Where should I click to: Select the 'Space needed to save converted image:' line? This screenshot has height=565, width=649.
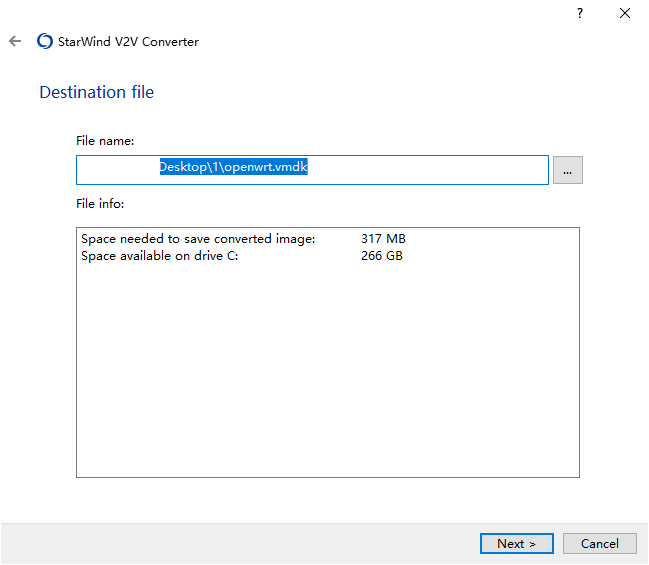(198, 239)
